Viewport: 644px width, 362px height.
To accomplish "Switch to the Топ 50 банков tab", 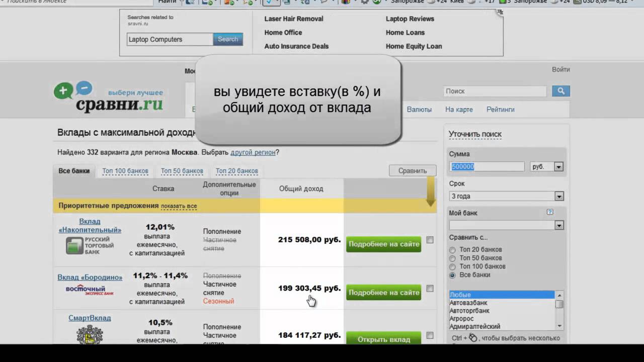I will coord(182,171).
